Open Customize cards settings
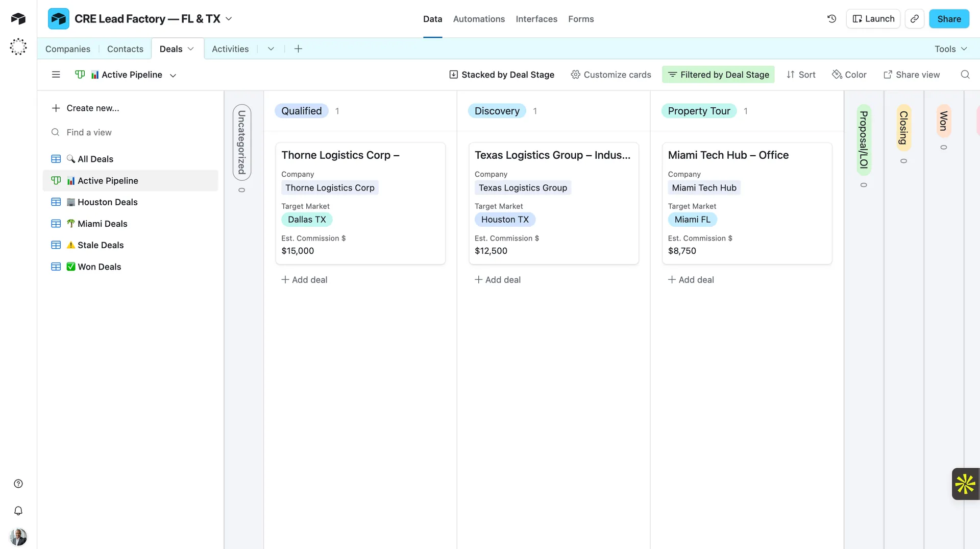The width and height of the screenshot is (980, 549). pyautogui.click(x=611, y=74)
